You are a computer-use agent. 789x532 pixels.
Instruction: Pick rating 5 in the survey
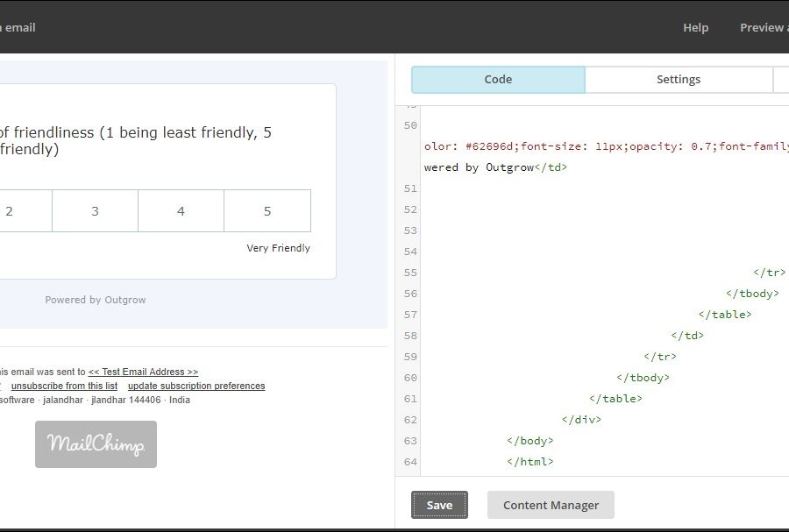[267, 211]
